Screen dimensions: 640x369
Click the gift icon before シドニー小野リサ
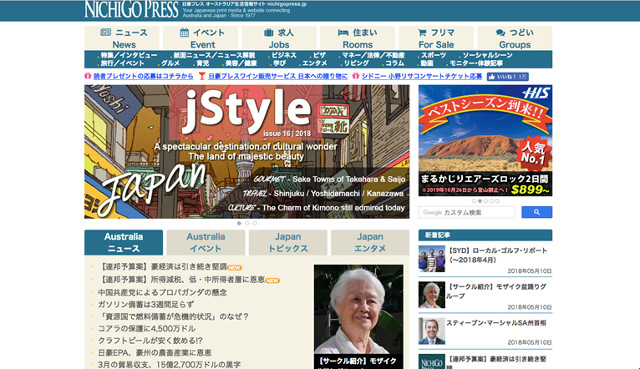click(356, 76)
